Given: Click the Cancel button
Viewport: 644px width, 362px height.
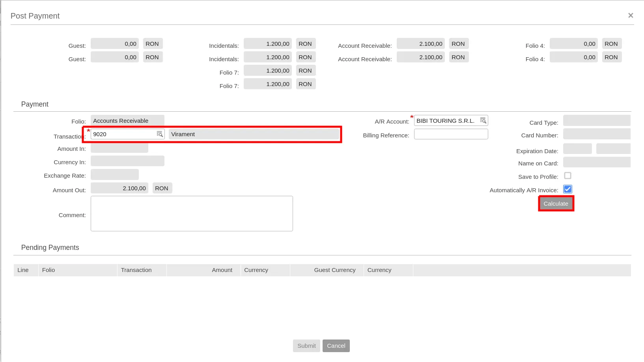Looking at the screenshot, I should click(336, 346).
